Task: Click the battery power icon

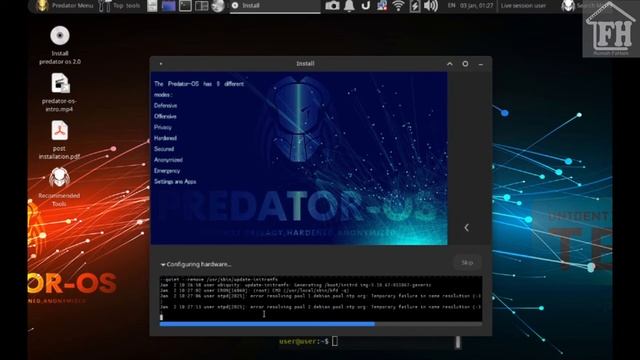Action: (x=415, y=6)
